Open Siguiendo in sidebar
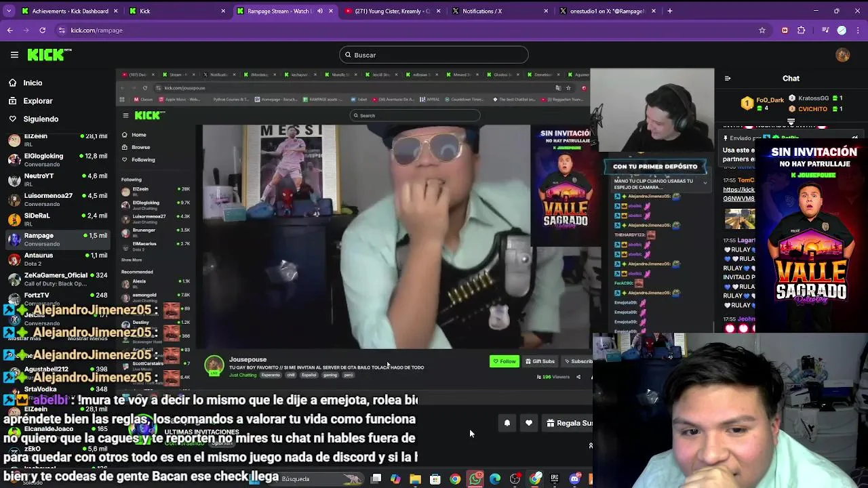868x488 pixels. [41, 119]
